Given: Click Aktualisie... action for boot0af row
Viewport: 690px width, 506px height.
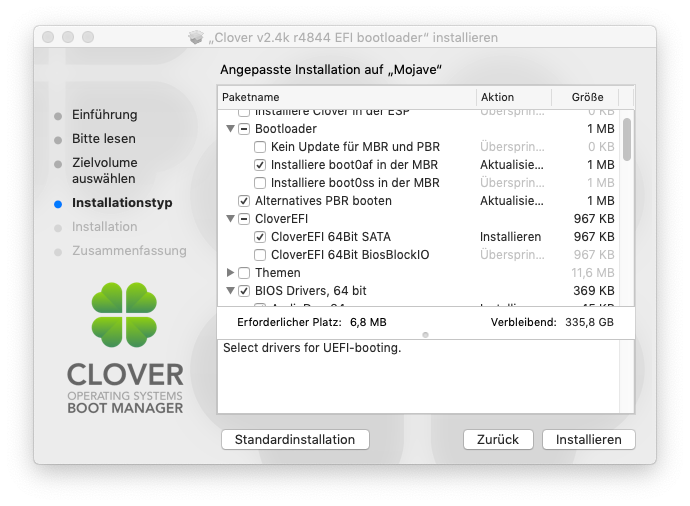Looking at the screenshot, I should [x=512, y=165].
